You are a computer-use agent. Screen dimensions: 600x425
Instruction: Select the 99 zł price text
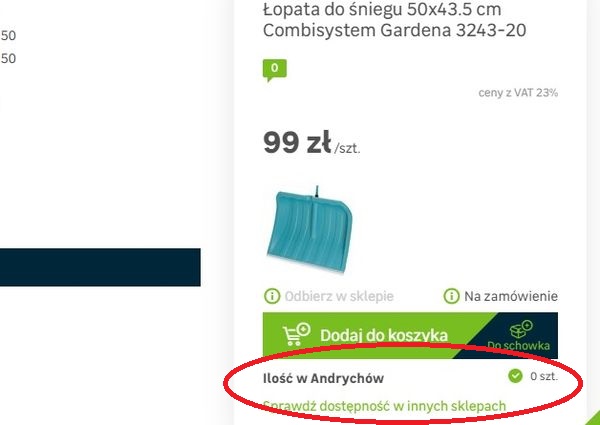(297, 142)
